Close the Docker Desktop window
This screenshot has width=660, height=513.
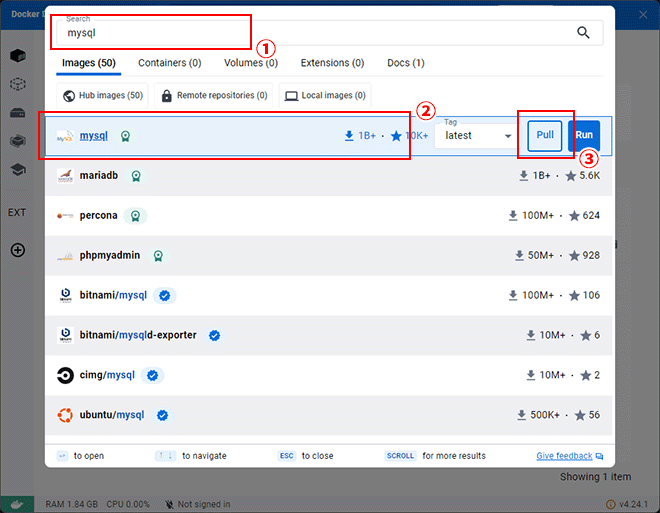point(643,15)
